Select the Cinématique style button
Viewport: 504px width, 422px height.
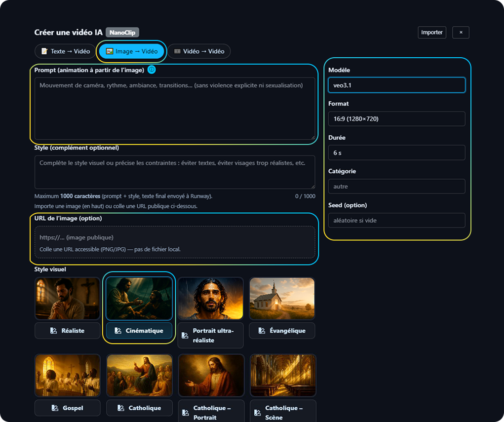(139, 331)
